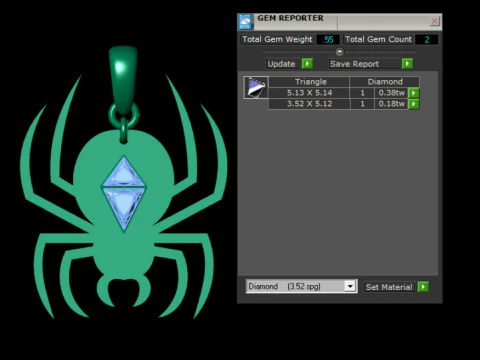Click the green arrow for 0.38tw row
Image resolution: width=480 pixels, height=360 pixels.
[x=413, y=93]
